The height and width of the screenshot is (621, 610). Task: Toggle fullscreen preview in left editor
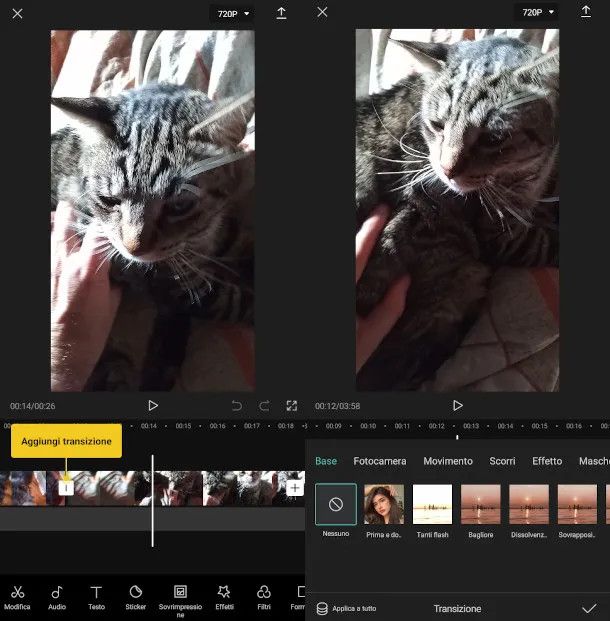(x=291, y=406)
